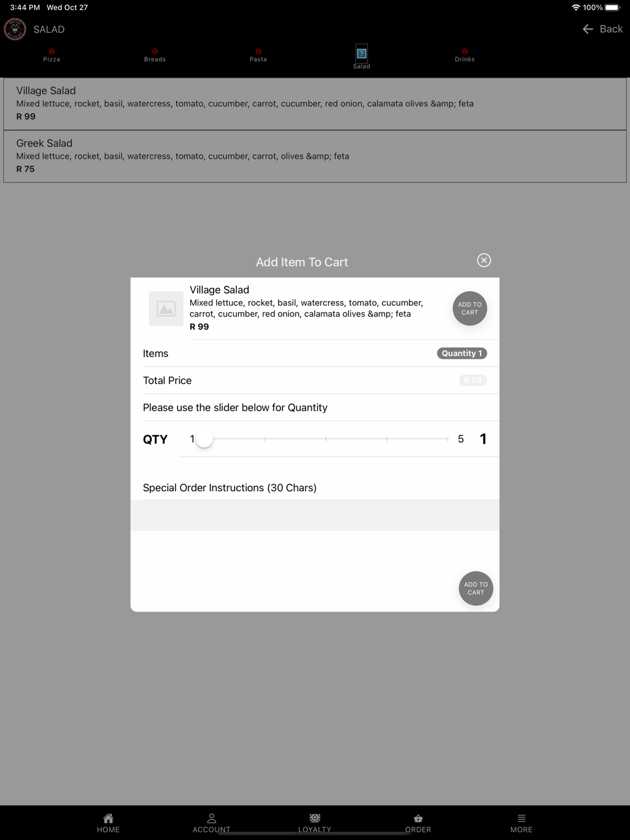Click the bottom Add To Cart button
The image size is (630, 840).
point(476,588)
